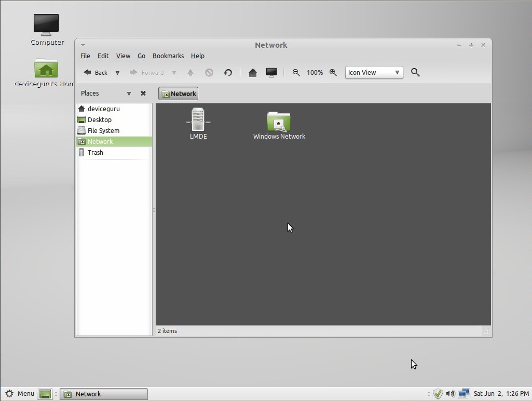The image size is (532, 401).
Task: Open the Edit menu
Action: 103,56
